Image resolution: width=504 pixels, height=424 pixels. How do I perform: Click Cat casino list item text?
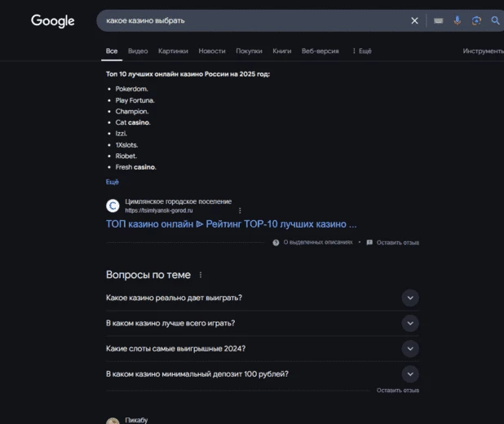[133, 122]
